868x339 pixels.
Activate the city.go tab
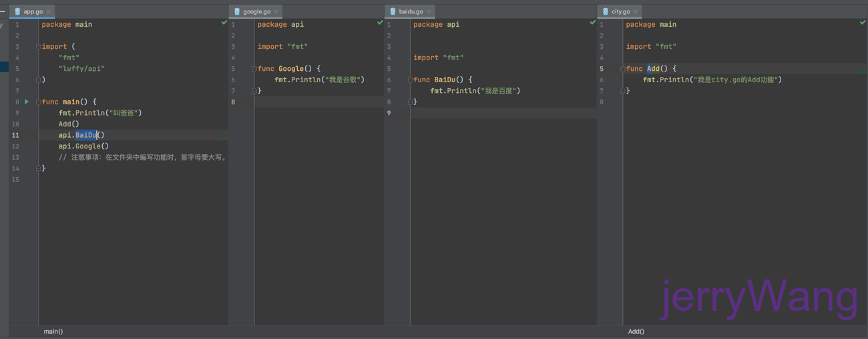point(620,11)
